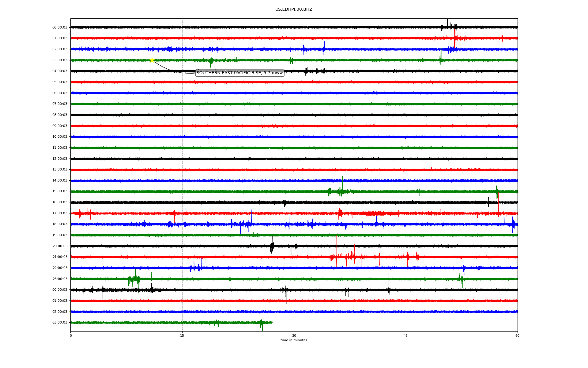Click the 19:00:03 trace time label

pos(60,235)
